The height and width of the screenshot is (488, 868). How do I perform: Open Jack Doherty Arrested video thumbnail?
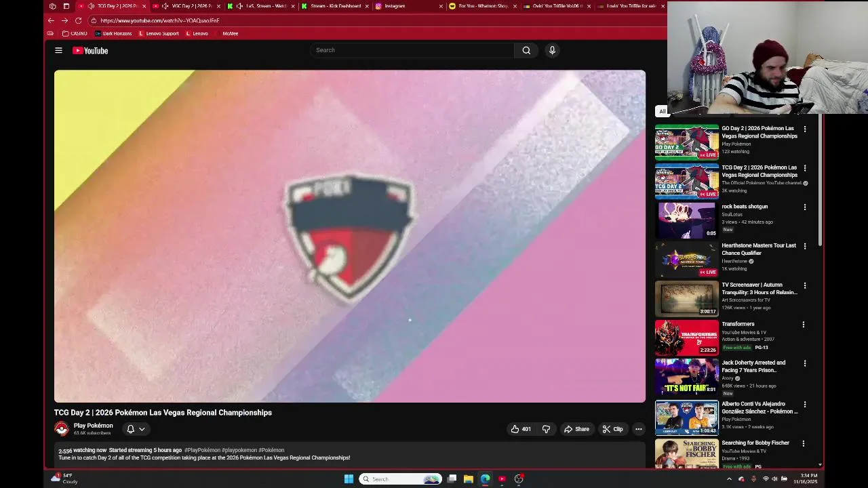686,376
